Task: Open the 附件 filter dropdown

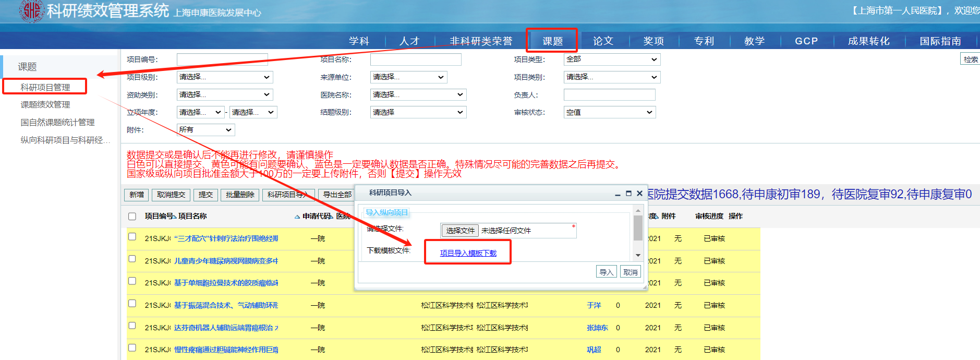Action: coord(205,130)
